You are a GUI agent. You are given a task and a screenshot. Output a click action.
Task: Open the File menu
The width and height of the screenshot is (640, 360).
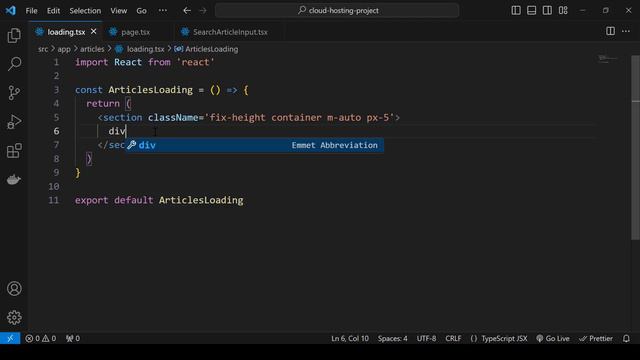point(31,11)
